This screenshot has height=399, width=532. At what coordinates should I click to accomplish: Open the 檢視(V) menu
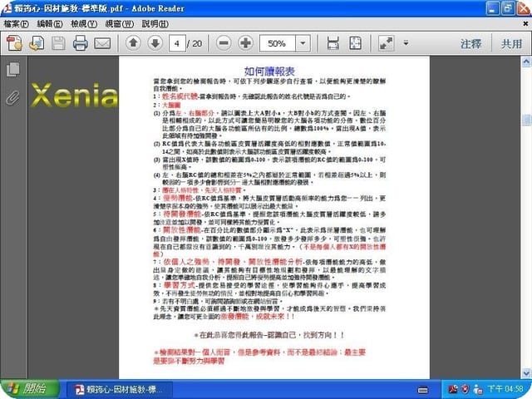(x=84, y=24)
